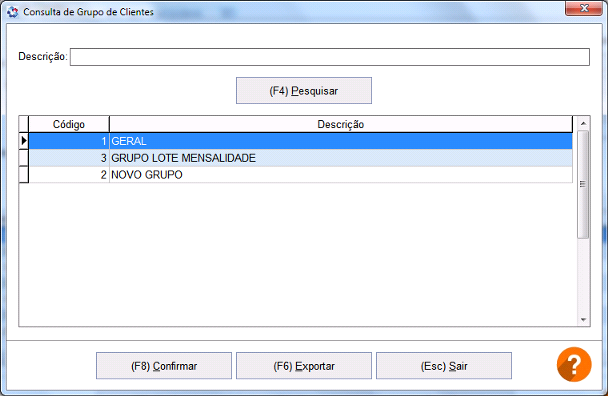
Task: Open the orange help question mark icon
Action: coord(574,364)
